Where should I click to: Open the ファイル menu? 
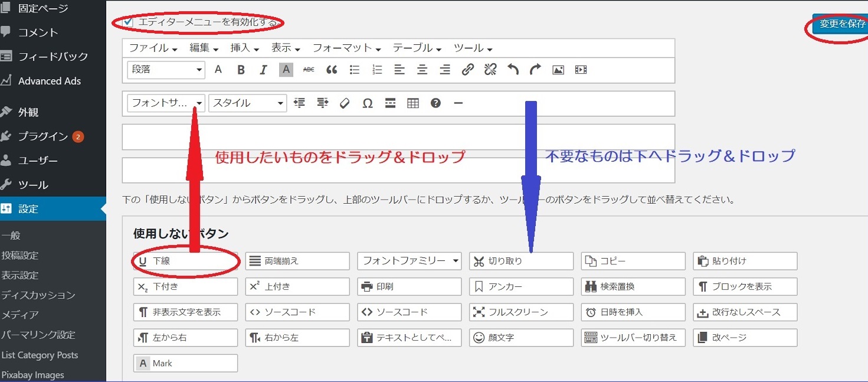point(153,48)
